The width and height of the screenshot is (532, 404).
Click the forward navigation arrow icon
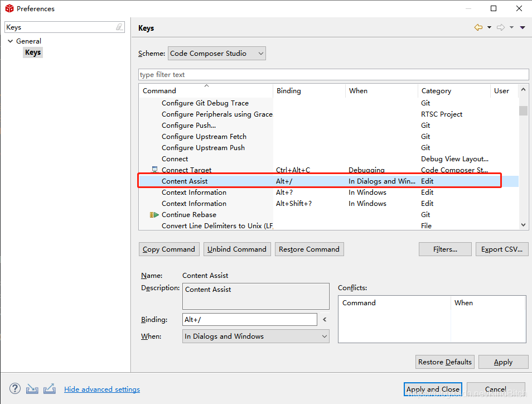pyautogui.click(x=500, y=27)
